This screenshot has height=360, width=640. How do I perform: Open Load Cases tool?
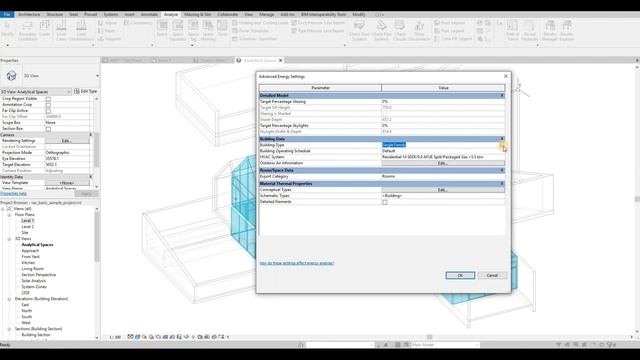click(x=61, y=31)
